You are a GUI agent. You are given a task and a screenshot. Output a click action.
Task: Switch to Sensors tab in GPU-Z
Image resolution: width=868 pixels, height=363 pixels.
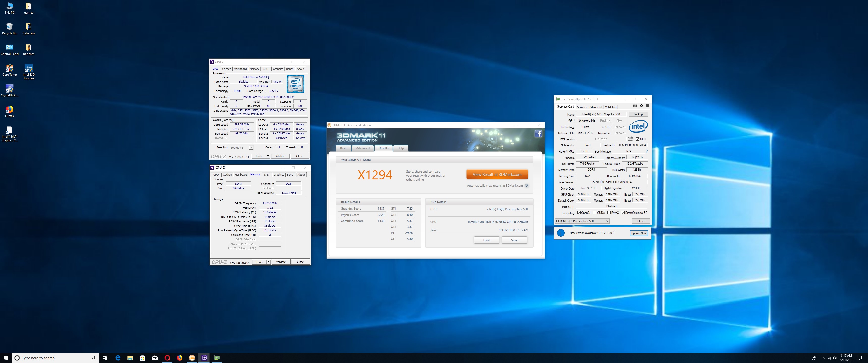click(x=582, y=107)
